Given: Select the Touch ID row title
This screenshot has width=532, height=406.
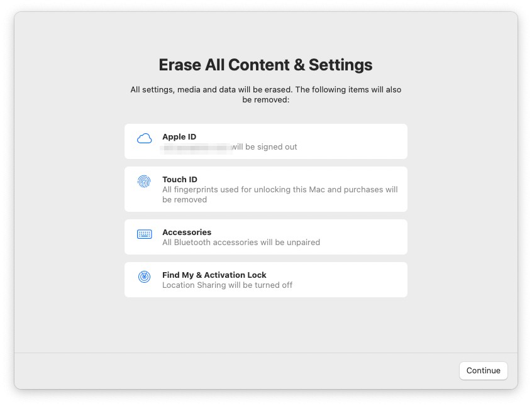Looking at the screenshot, I should (180, 180).
